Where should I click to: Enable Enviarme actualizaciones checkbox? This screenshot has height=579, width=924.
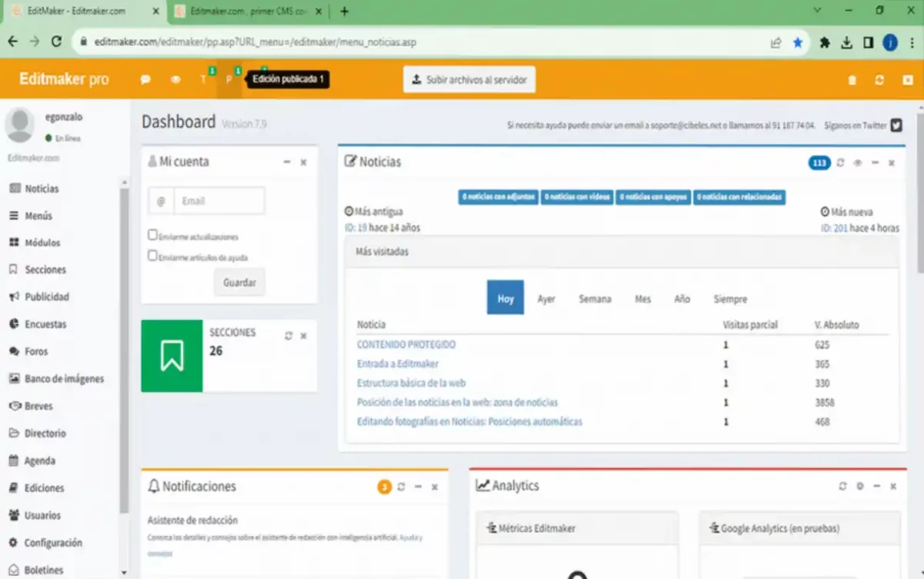[x=152, y=236]
